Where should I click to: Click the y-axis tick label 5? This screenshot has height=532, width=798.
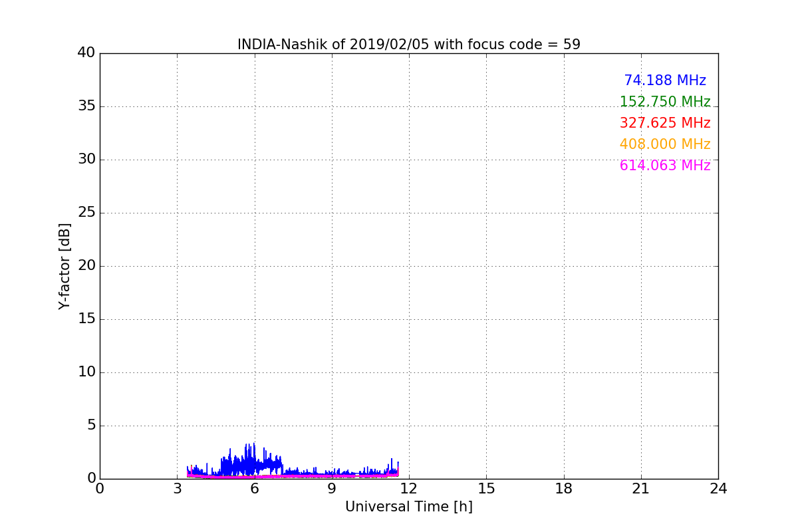click(91, 426)
